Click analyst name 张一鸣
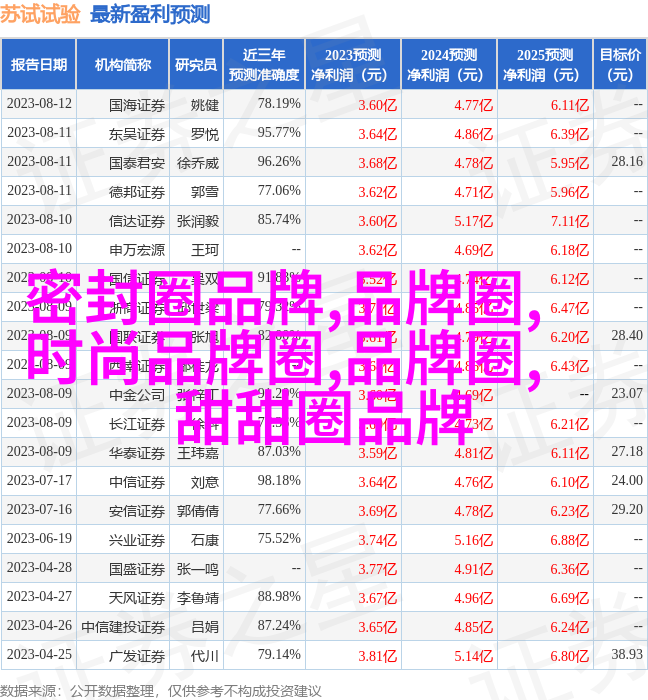The height and width of the screenshot is (700, 648). [x=198, y=569]
